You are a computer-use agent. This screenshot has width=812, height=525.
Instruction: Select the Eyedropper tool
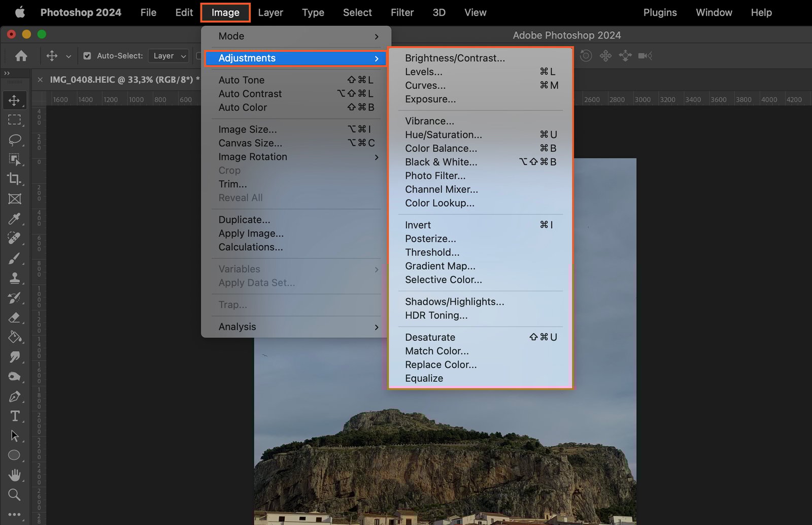[14, 219]
